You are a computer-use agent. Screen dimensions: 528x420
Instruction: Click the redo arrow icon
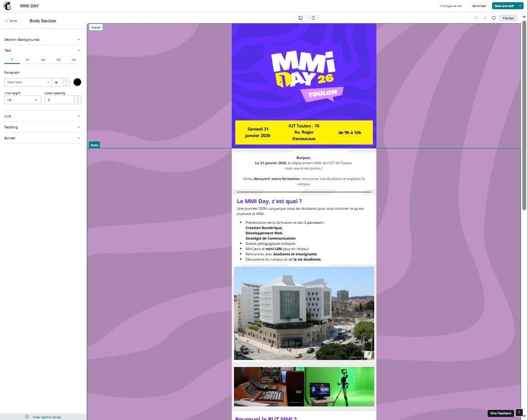pos(485,18)
